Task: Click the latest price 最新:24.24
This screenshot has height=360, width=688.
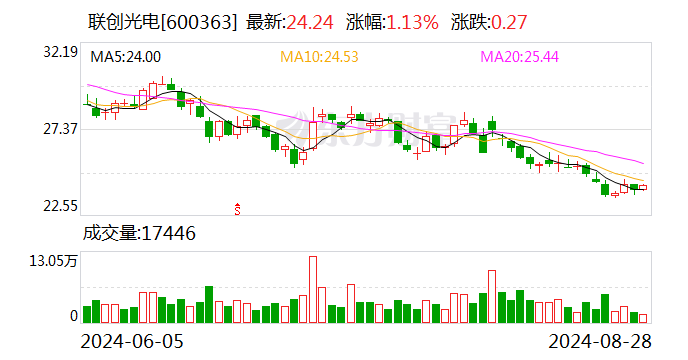Action: pos(290,22)
